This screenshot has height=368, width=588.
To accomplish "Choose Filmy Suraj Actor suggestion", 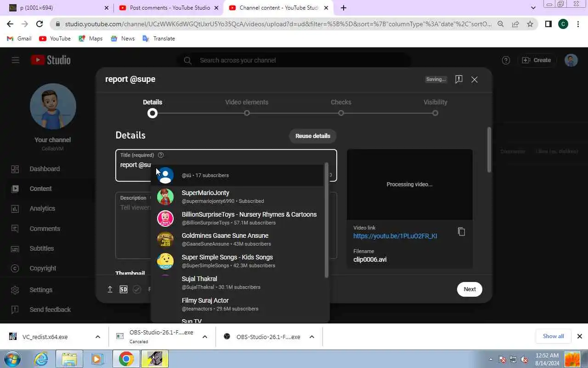I will (237, 304).
